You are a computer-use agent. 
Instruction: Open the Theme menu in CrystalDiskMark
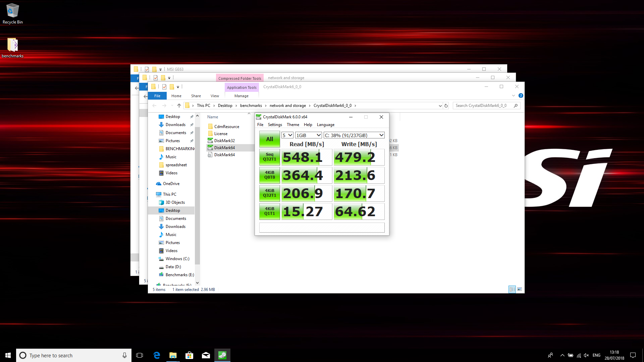click(x=293, y=125)
